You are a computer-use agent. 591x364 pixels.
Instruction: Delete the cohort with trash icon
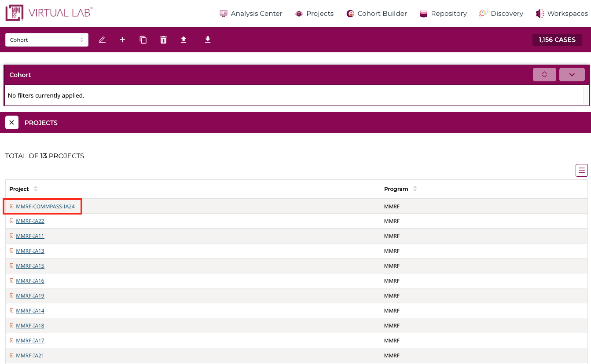pyautogui.click(x=163, y=40)
